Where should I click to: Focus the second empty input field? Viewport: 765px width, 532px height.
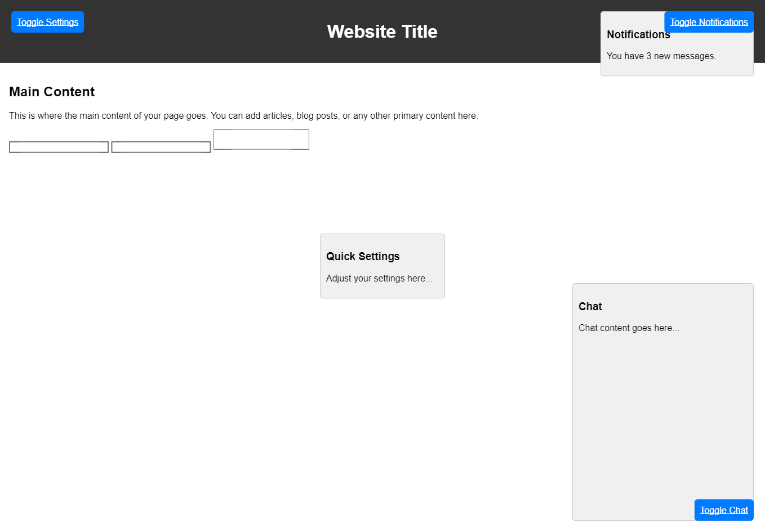tap(161, 147)
